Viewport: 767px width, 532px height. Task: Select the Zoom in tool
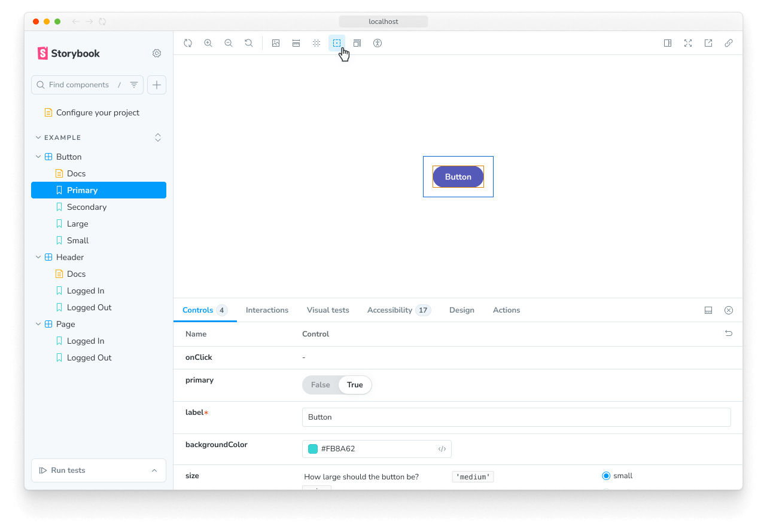[x=208, y=42]
